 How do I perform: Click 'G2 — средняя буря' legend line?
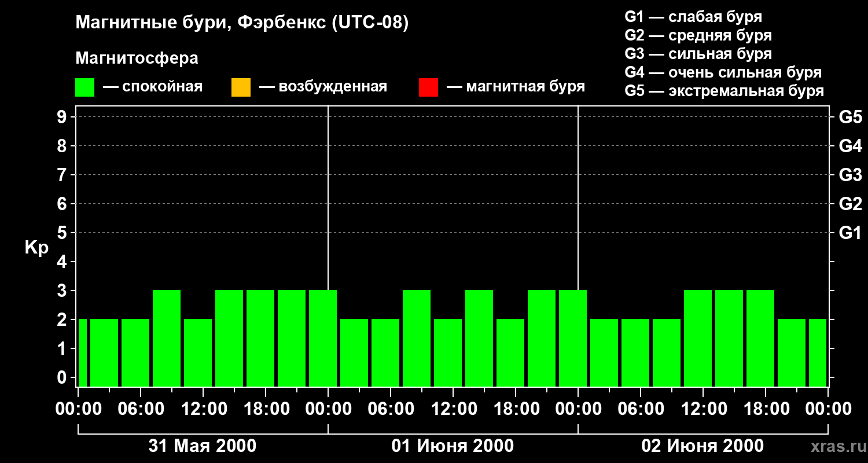coord(698,35)
